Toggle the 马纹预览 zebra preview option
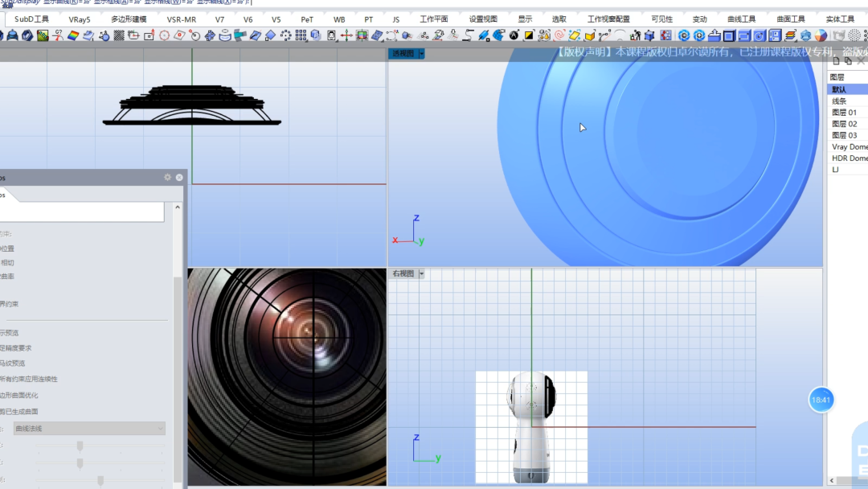868x489 pixels. pos(12,364)
